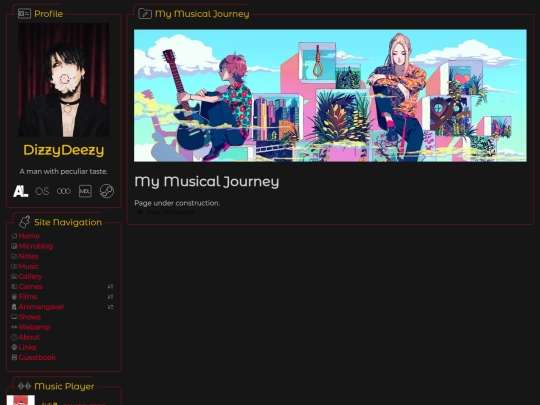Click the TV icon beside Shows
This screenshot has height=405, width=540.
pos(14,317)
